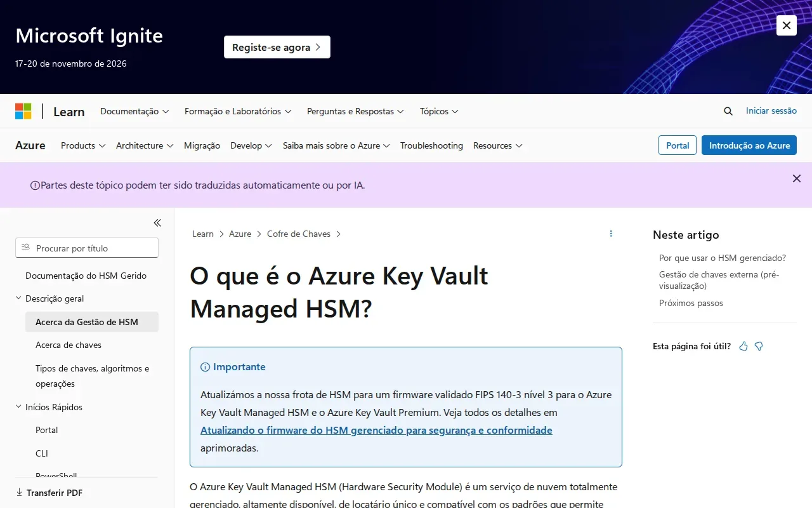Open the Azure brand link
The height and width of the screenshot is (508, 812).
tap(30, 145)
